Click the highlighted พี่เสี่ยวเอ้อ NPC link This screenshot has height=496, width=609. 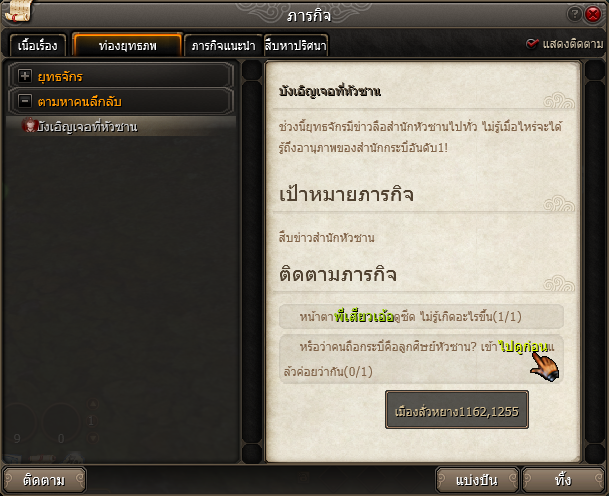coord(364,317)
